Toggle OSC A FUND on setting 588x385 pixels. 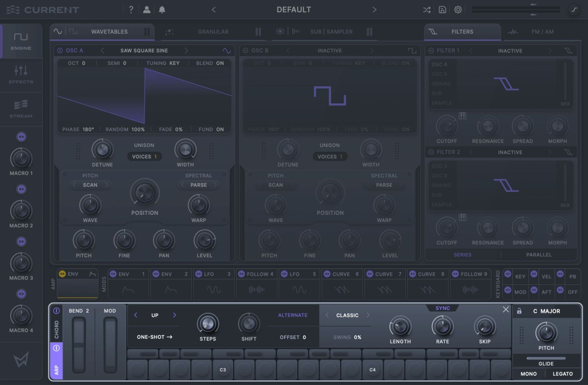tap(211, 129)
